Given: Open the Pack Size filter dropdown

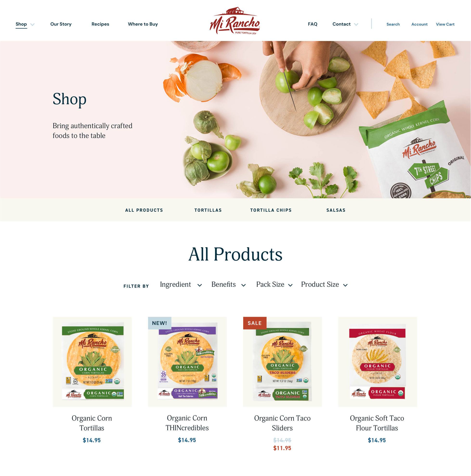Looking at the screenshot, I should pyautogui.click(x=274, y=284).
